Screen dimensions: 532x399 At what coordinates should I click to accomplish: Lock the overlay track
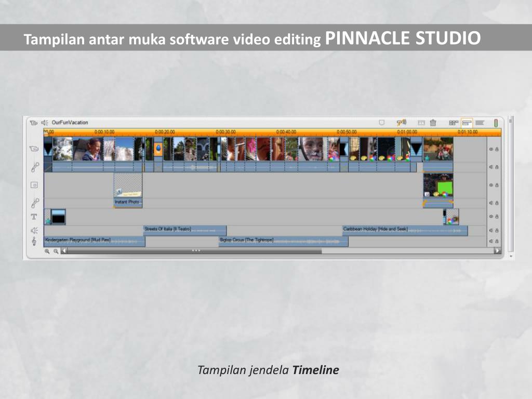point(497,185)
